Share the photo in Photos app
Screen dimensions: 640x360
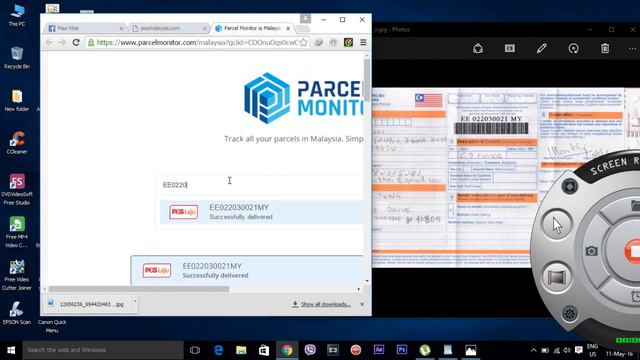[x=478, y=49]
